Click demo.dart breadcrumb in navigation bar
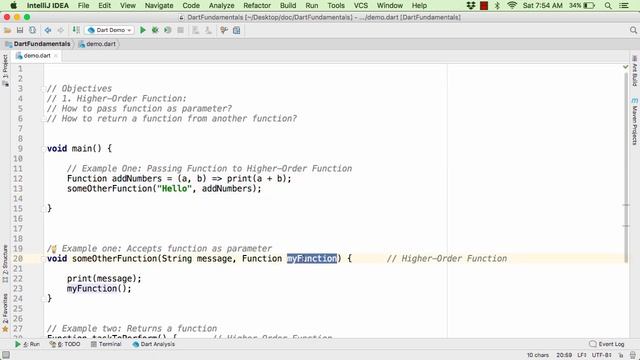The width and height of the screenshot is (640, 360). tap(97, 44)
